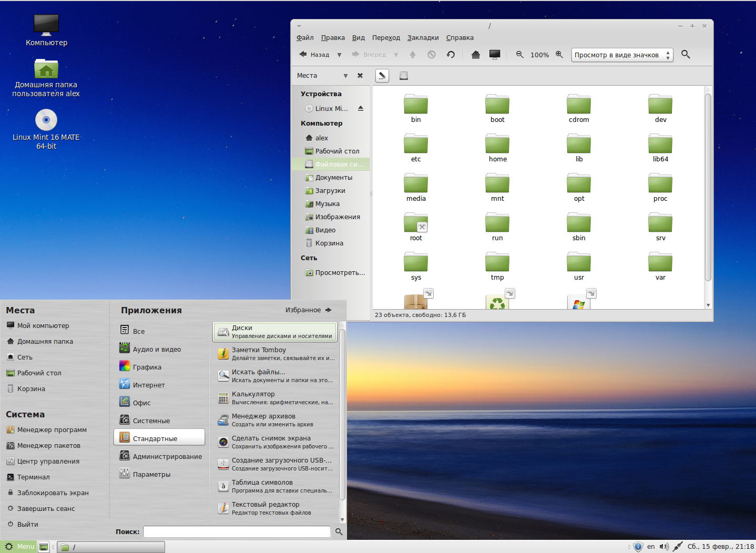Click the show desktop panel icon
This screenshot has width=756, height=553.
pyautogui.click(x=44, y=547)
